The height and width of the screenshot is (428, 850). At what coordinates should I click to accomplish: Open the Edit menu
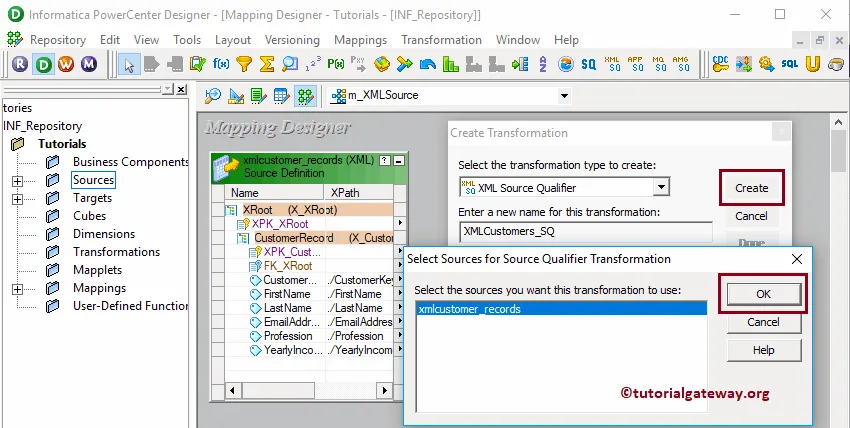click(x=110, y=40)
